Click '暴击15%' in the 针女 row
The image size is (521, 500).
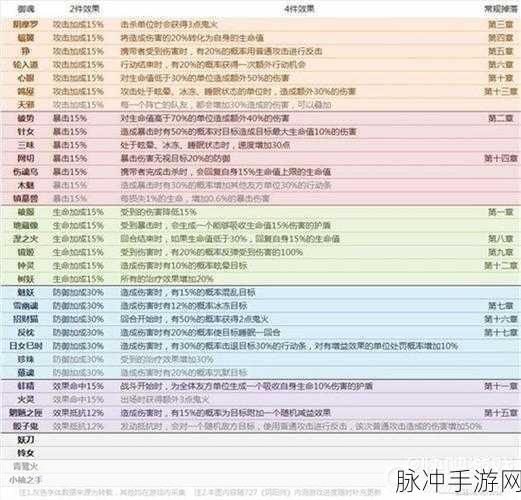[70, 132]
